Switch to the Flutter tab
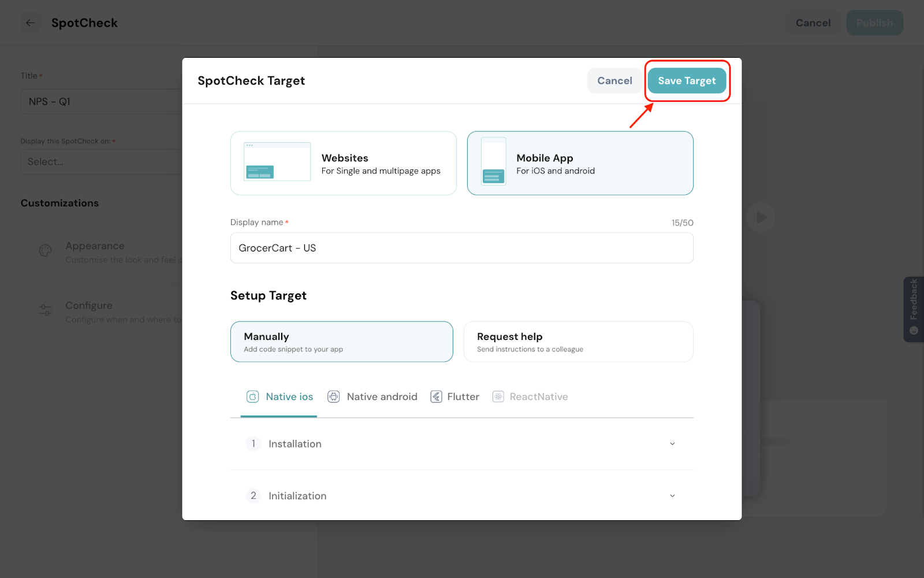 (x=463, y=397)
